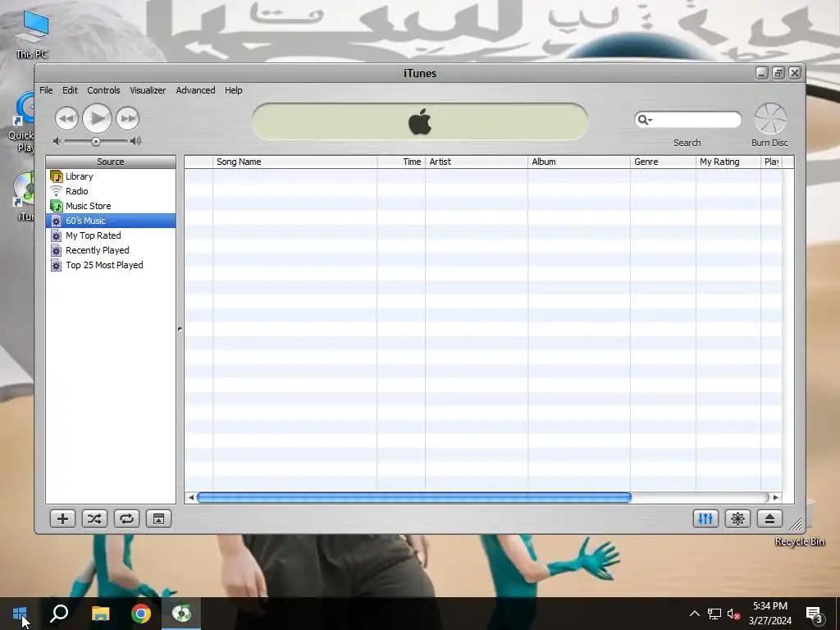Open the search magnifier dropdown

point(645,120)
